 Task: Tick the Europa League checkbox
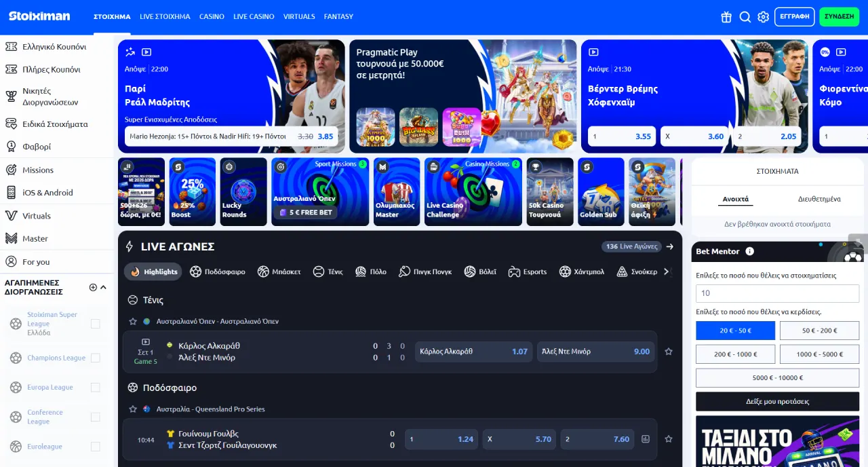[96, 388]
